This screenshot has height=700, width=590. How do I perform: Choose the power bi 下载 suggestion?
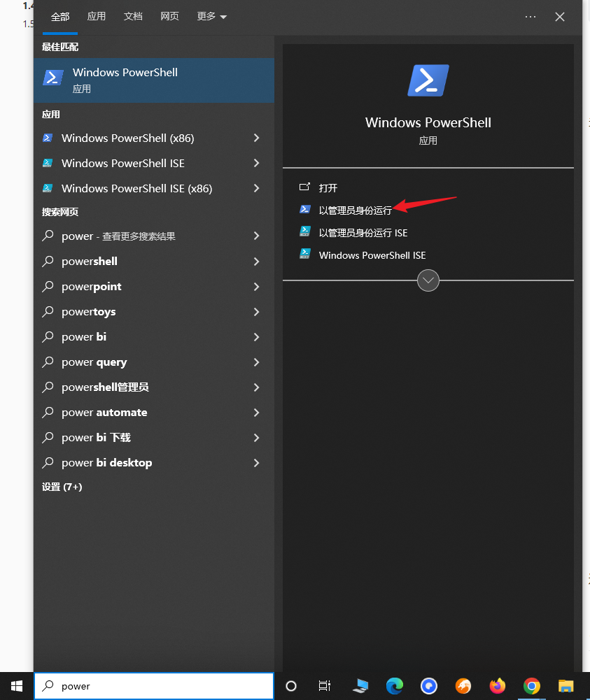96,438
